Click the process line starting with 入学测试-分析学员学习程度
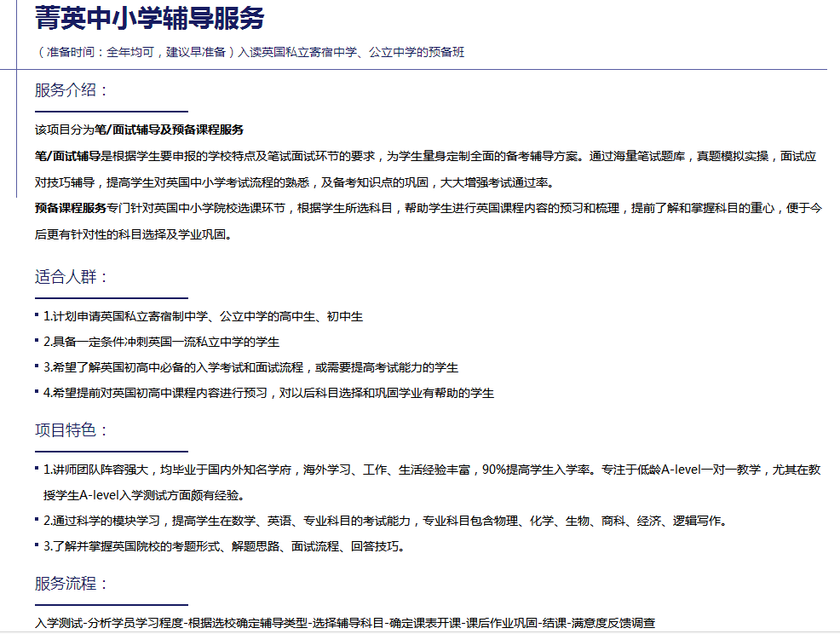 (x=345, y=623)
